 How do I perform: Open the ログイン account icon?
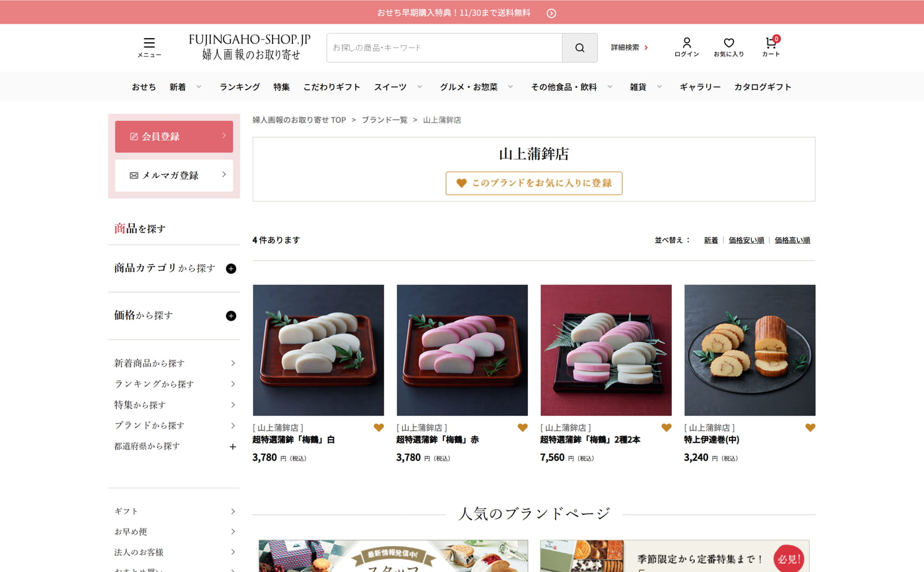click(686, 42)
